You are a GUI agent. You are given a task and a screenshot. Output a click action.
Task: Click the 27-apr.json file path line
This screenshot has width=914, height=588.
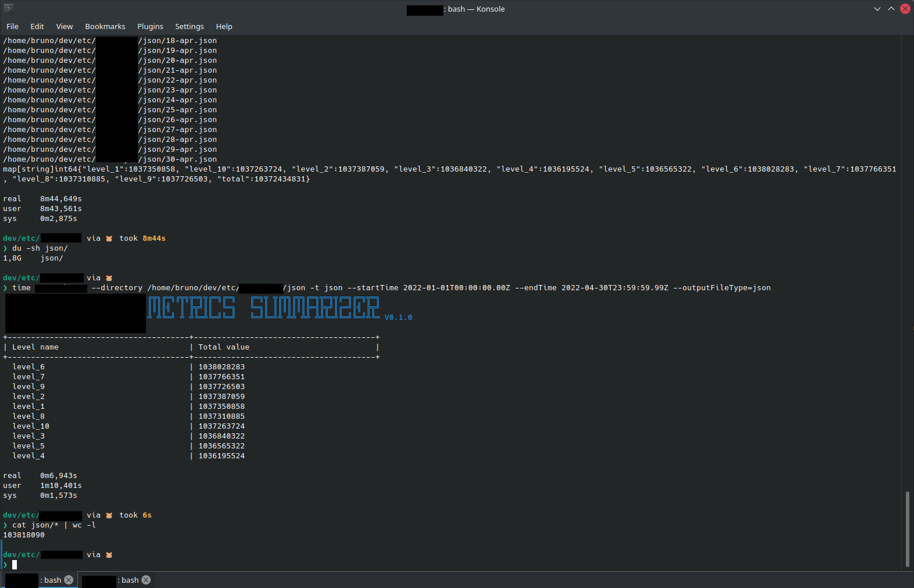coord(110,130)
